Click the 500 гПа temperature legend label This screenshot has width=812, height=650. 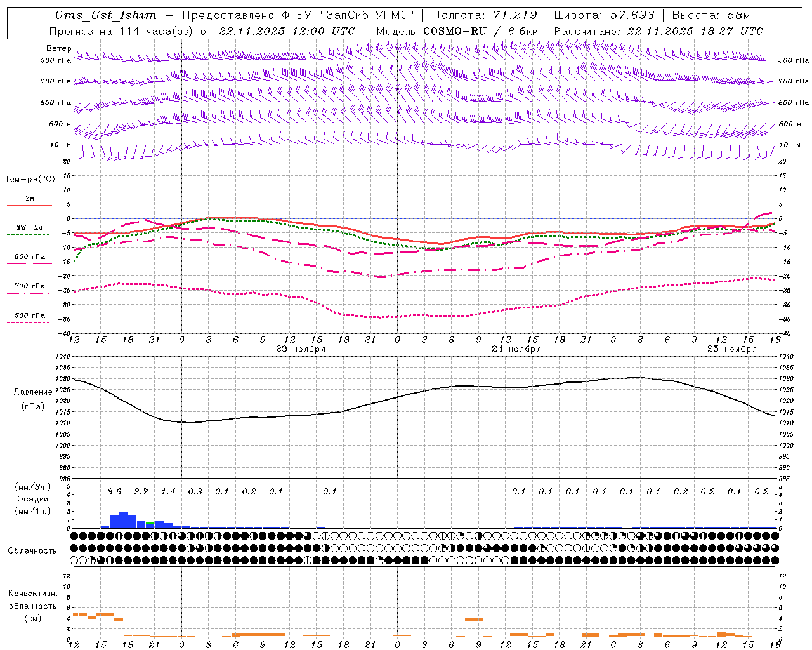point(30,315)
